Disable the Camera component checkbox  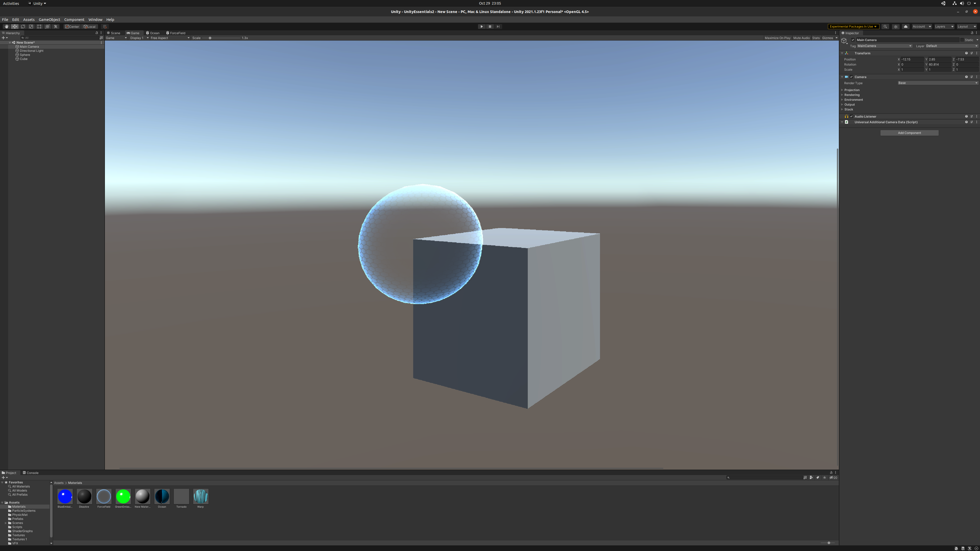(851, 77)
